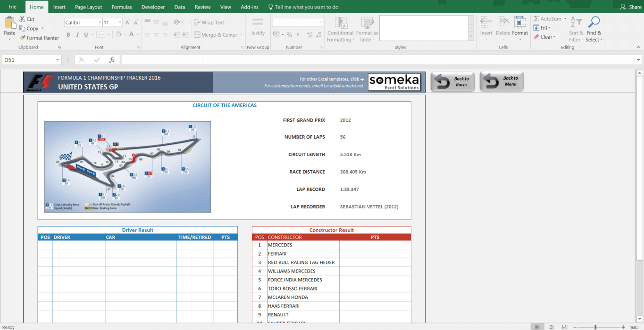Open the font size 11 dropdown
Screen dimensions: 644x330
120,22
